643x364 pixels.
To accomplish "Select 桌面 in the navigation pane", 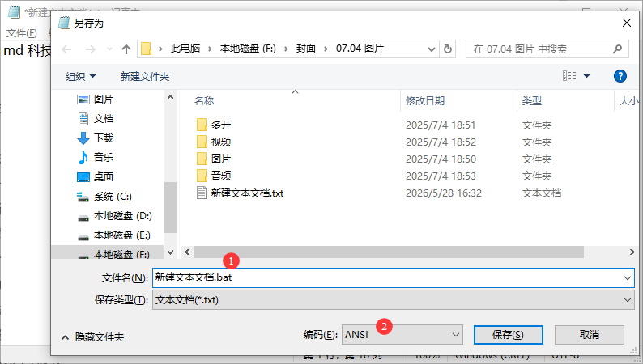I will [x=104, y=177].
